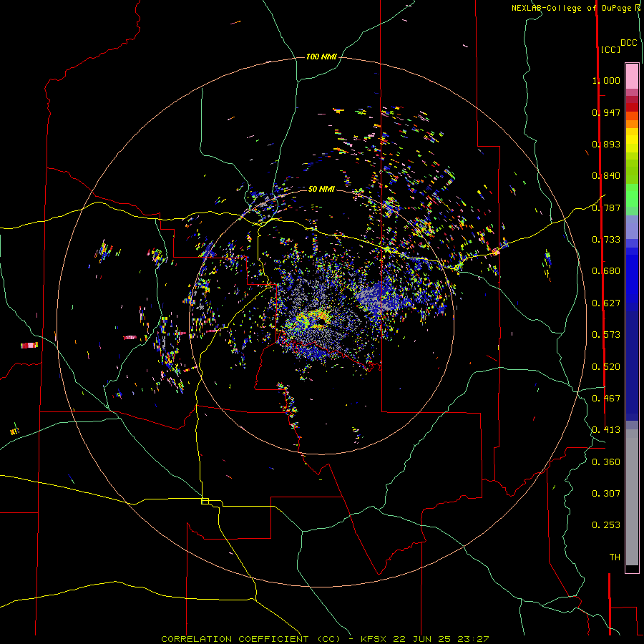The width and height of the screenshot is (644, 644).
Task: Select the 0.947 scale value
Action: [x=606, y=112]
